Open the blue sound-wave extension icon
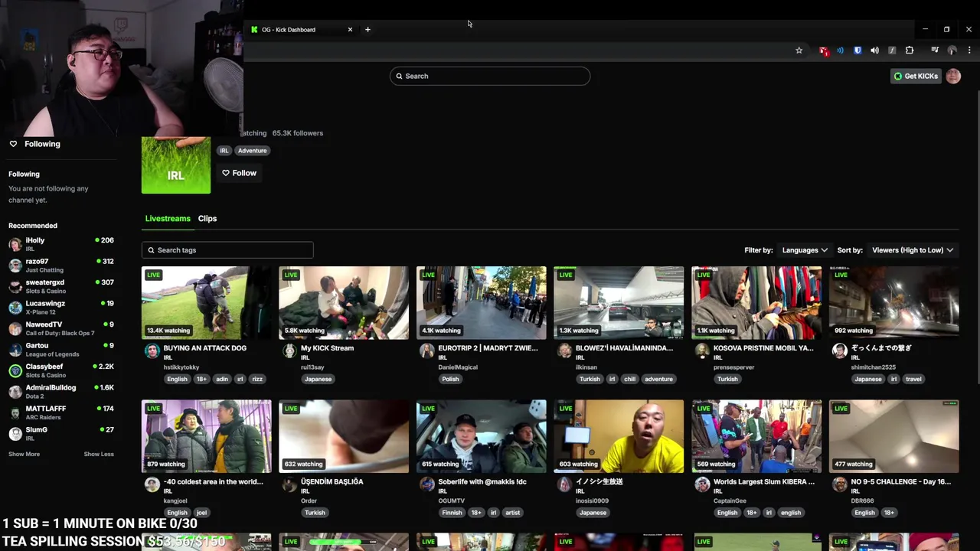This screenshot has height=551, width=980. (x=840, y=51)
